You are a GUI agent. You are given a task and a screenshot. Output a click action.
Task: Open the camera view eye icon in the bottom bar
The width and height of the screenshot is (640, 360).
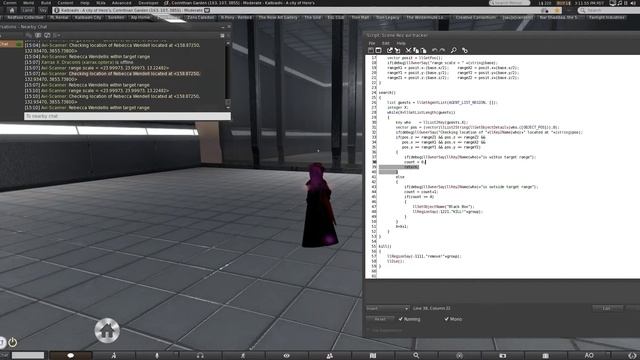pyautogui.click(x=287, y=356)
